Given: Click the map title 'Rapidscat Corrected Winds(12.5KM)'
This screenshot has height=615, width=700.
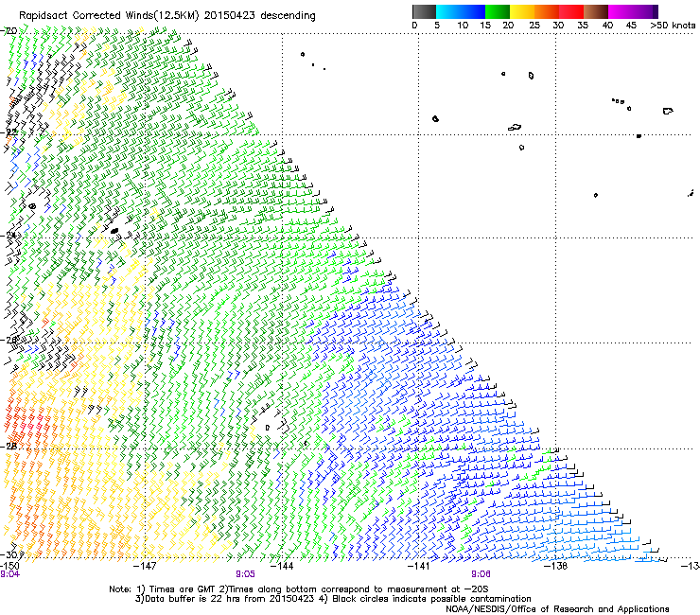Looking at the screenshot, I should point(109,16).
